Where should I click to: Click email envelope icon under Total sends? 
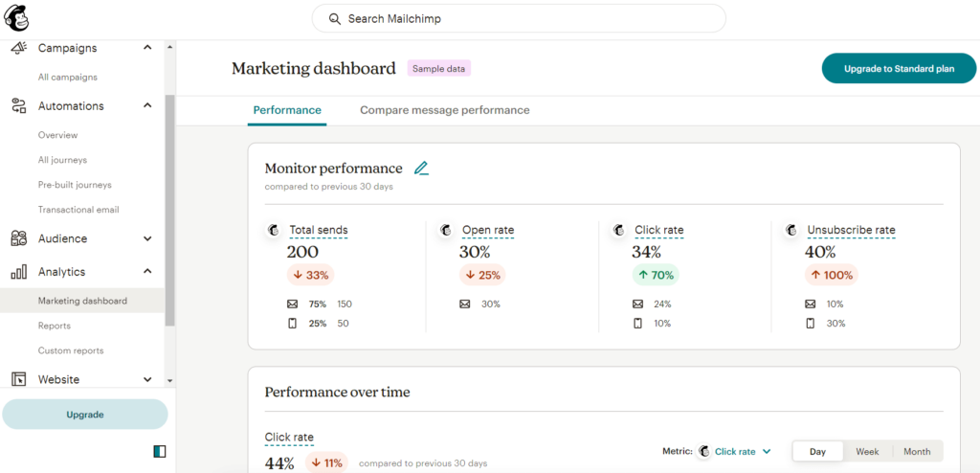click(292, 304)
